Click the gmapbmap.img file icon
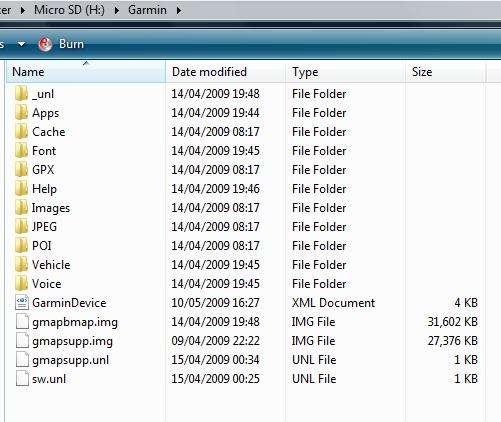The width and height of the screenshot is (501, 422). tap(22, 322)
